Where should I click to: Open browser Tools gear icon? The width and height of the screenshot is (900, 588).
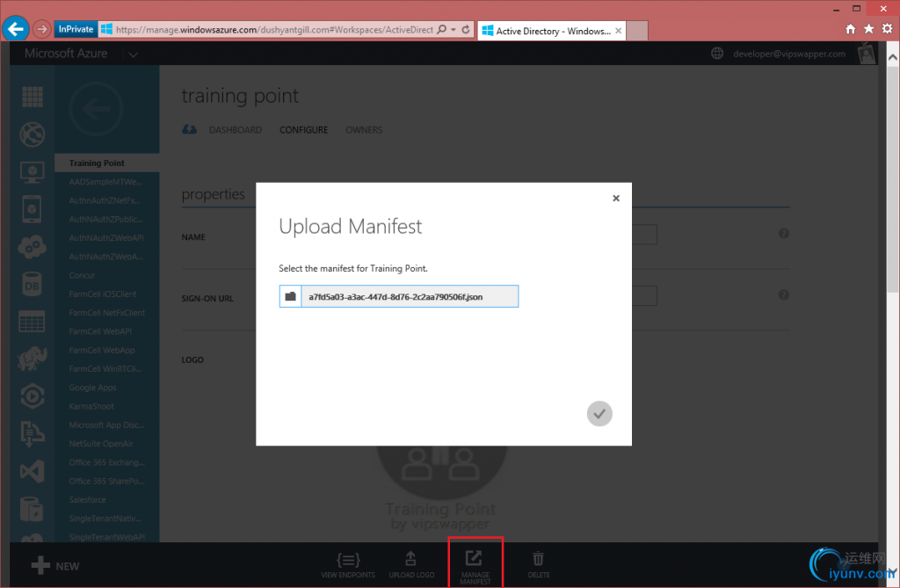[x=888, y=29]
